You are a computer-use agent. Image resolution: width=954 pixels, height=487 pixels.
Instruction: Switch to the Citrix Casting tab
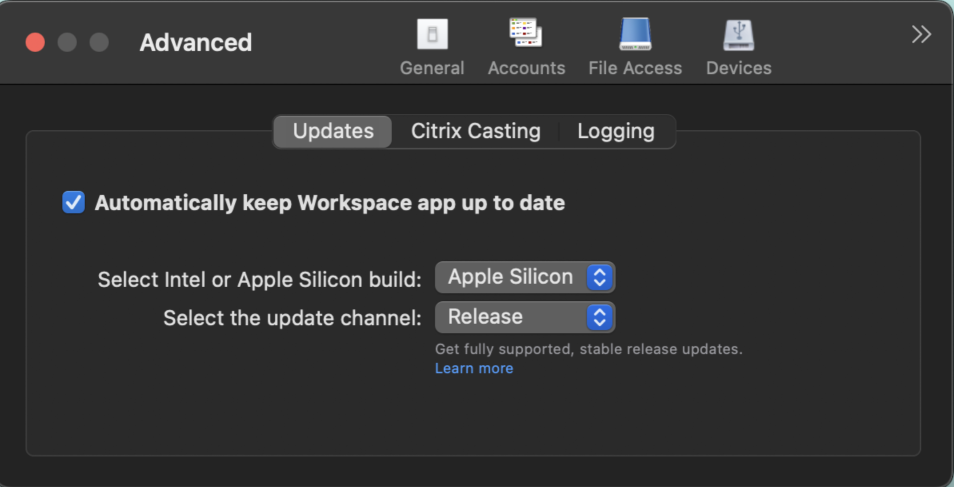tap(475, 131)
